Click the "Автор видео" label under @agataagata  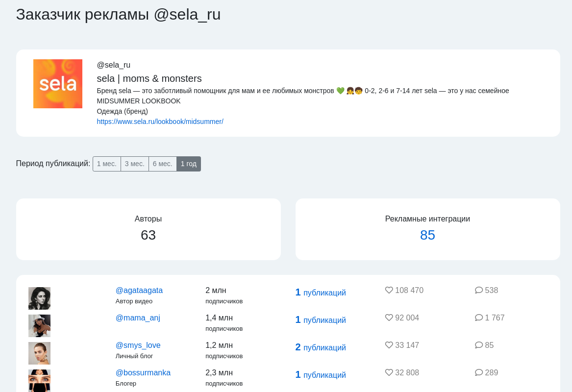click(x=134, y=301)
